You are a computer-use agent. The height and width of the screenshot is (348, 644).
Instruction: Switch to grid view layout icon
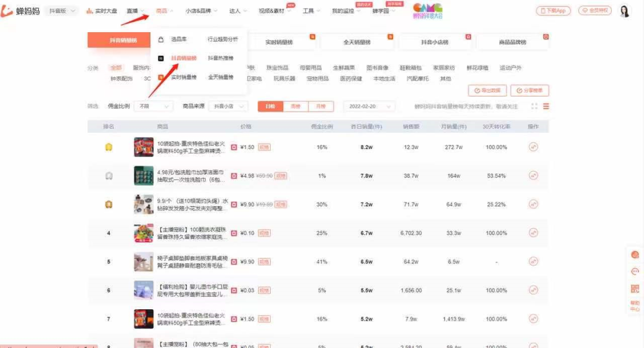click(534, 106)
